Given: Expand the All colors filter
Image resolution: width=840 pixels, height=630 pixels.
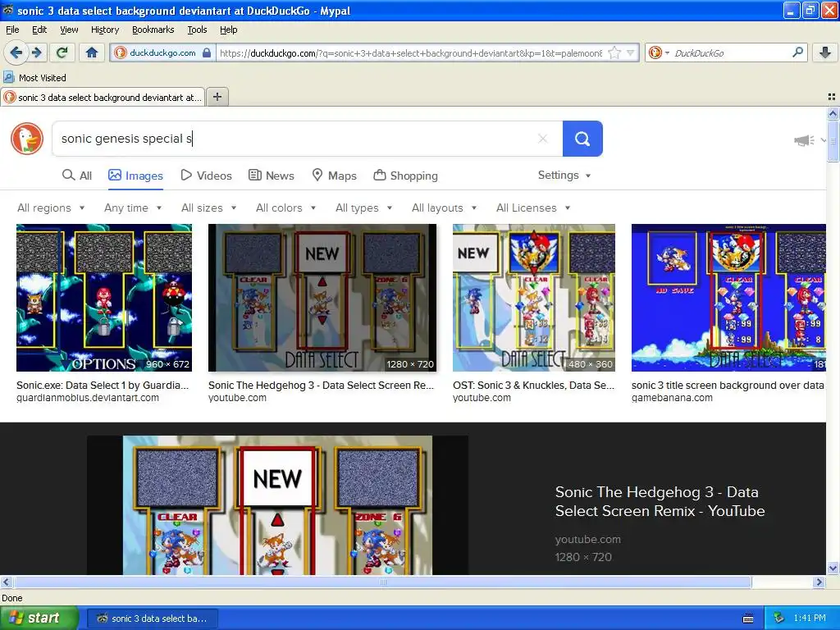Looking at the screenshot, I should [x=285, y=208].
